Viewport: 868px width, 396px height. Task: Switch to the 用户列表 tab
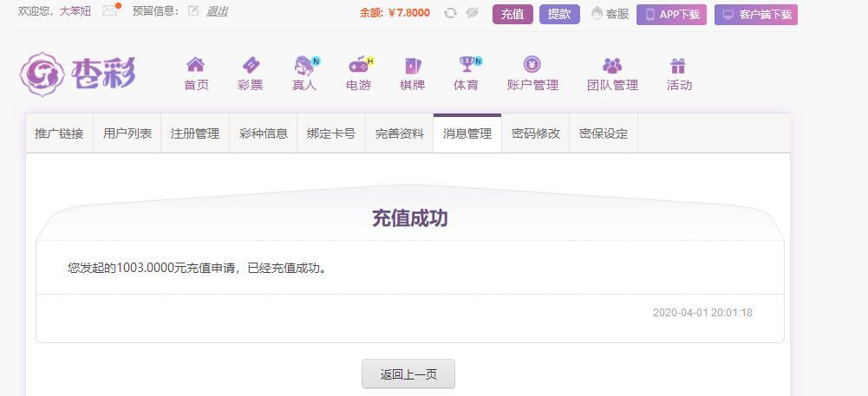click(x=127, y=133)
